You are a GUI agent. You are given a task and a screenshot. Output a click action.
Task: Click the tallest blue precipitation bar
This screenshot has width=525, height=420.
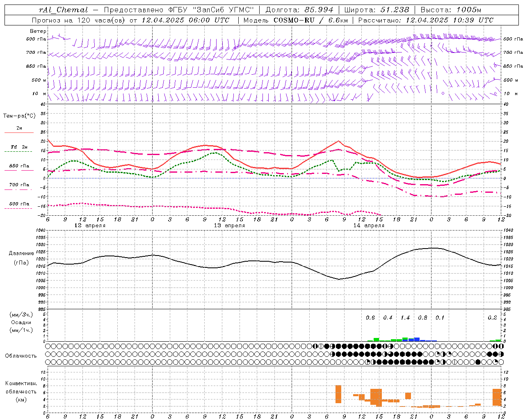click(x=417, y=340)
